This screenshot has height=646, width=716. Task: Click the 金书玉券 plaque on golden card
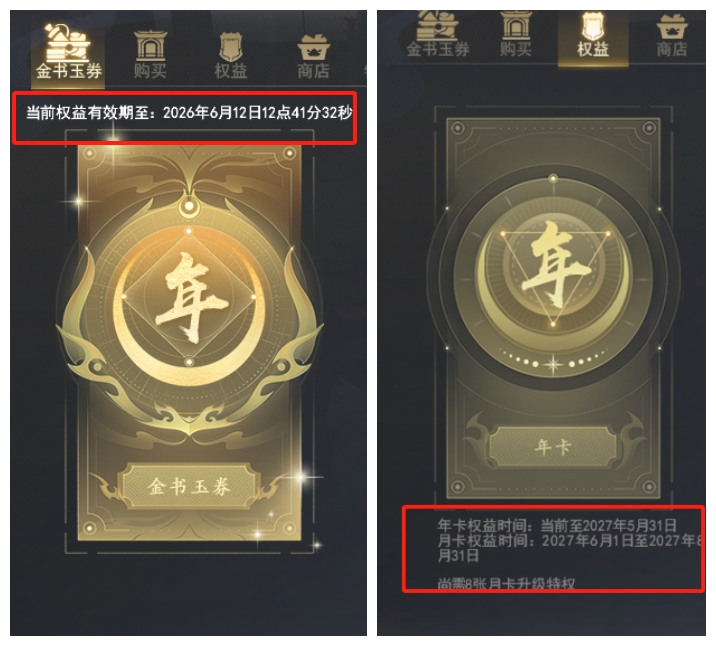189,486
